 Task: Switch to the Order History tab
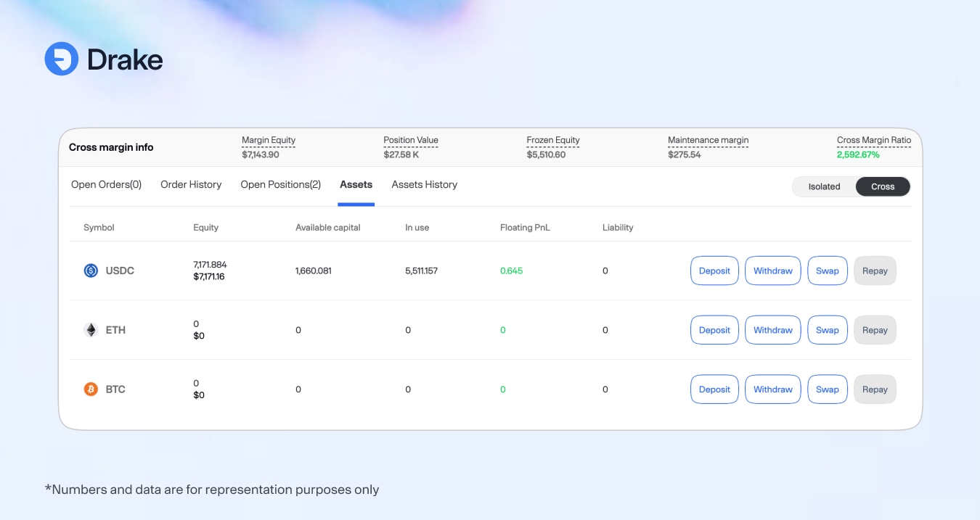point(191,185)
